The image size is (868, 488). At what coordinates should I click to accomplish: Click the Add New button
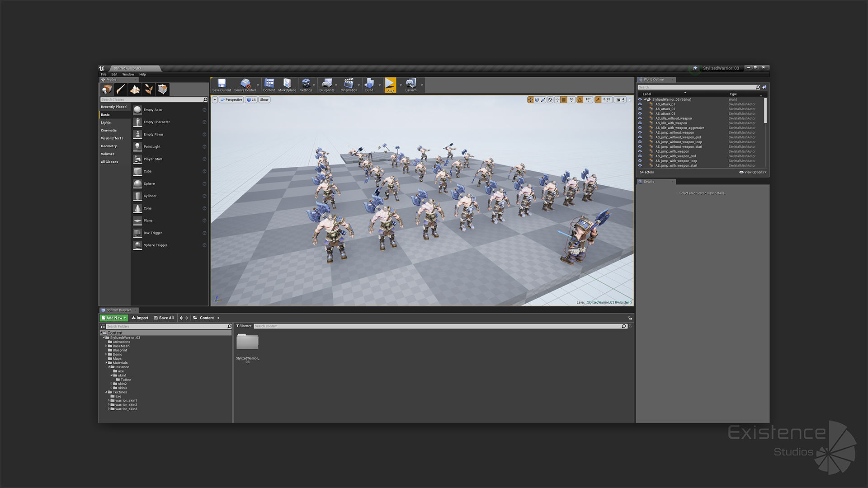click(x=114, y=318)
